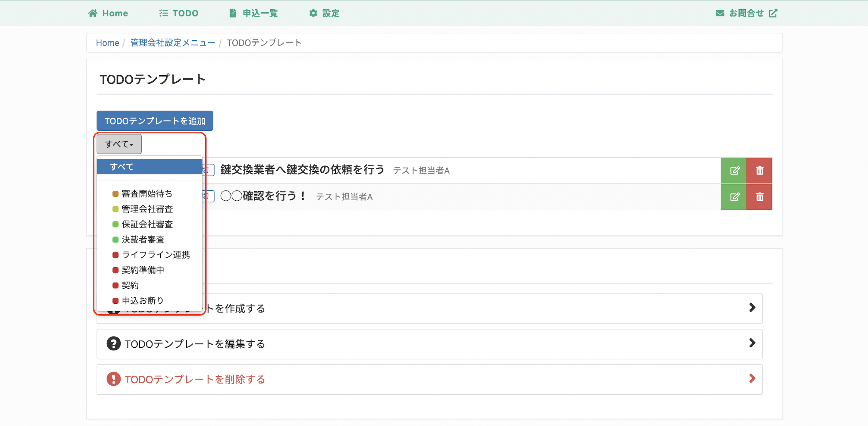
Task: Toggle the すべて filter dropdown
Action: [x=119, y=144]
